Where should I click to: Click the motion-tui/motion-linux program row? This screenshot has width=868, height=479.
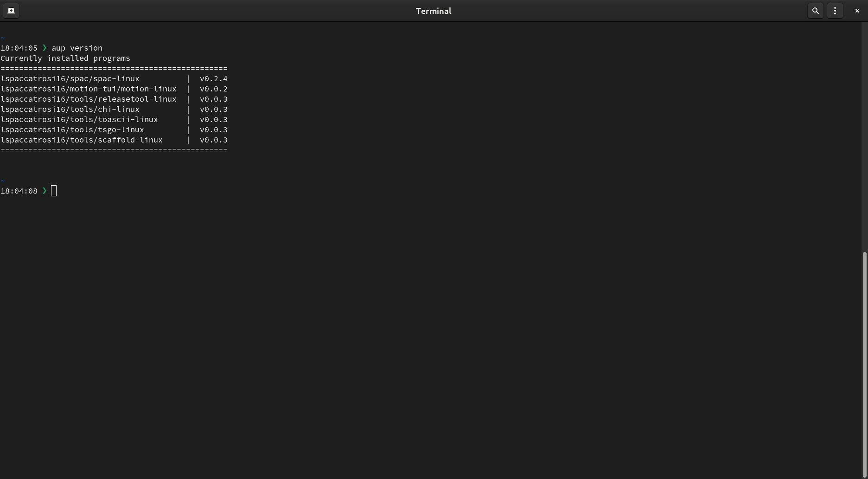point(114,89)
